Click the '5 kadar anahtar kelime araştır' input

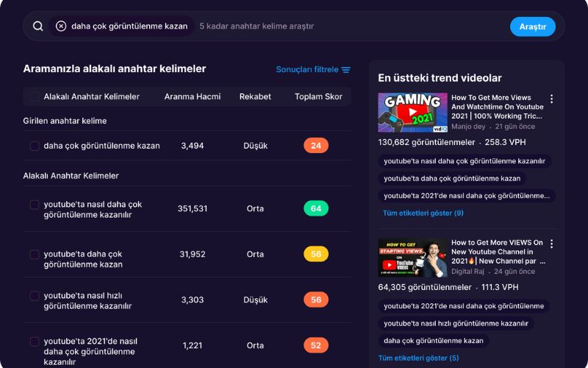[257, 26]
